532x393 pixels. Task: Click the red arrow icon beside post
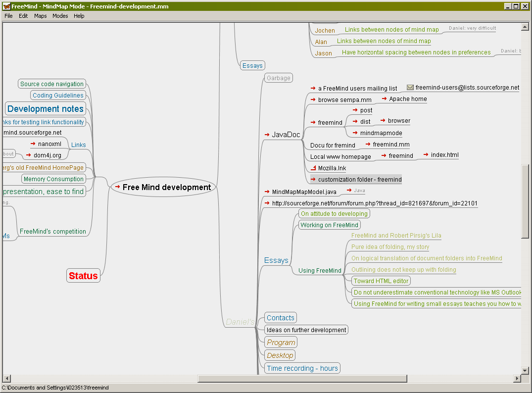355,110
